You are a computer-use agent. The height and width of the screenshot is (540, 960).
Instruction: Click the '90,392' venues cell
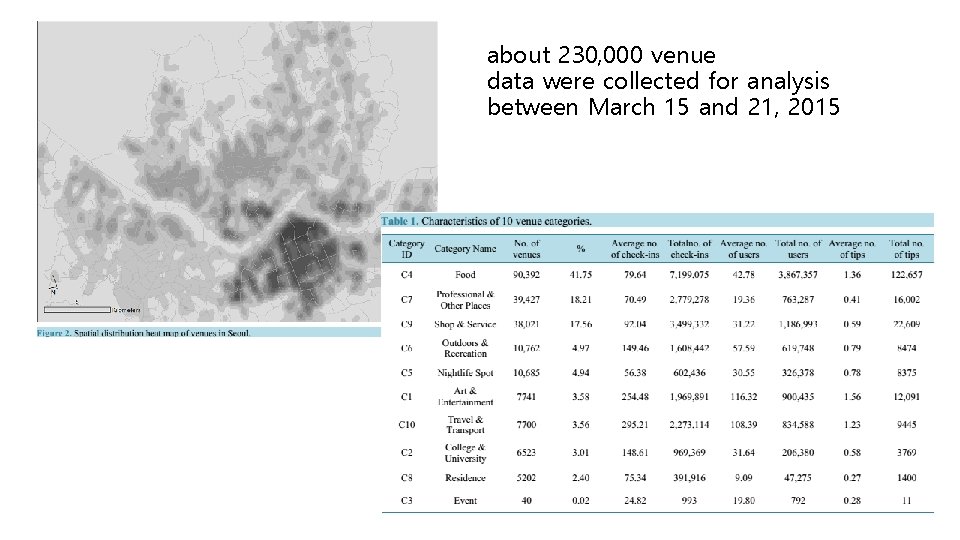[x=527, y=275]
